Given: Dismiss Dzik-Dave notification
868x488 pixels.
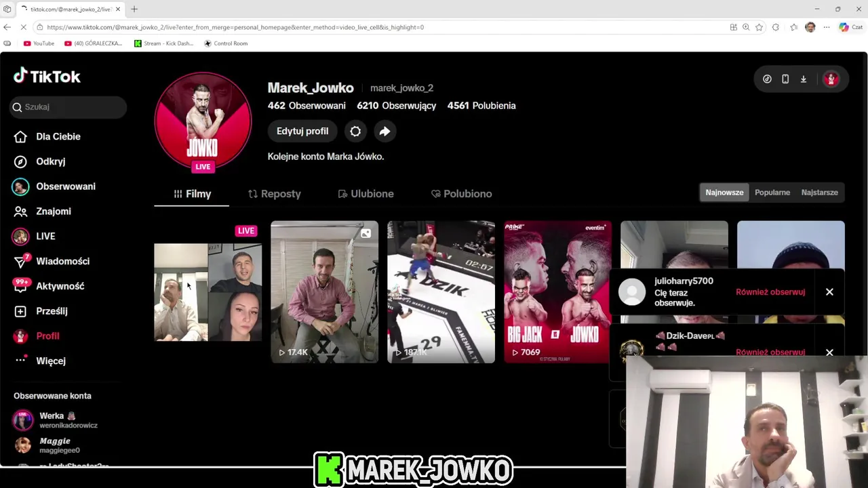Looking at the screenshot, I should (x=829, y=352).
